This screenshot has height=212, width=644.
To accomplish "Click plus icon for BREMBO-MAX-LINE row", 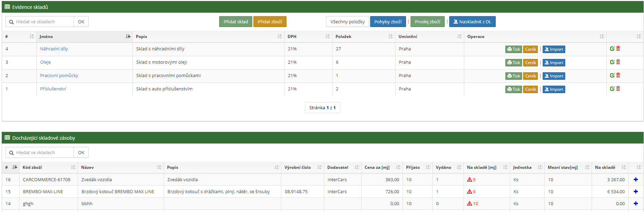I will 636,191.
